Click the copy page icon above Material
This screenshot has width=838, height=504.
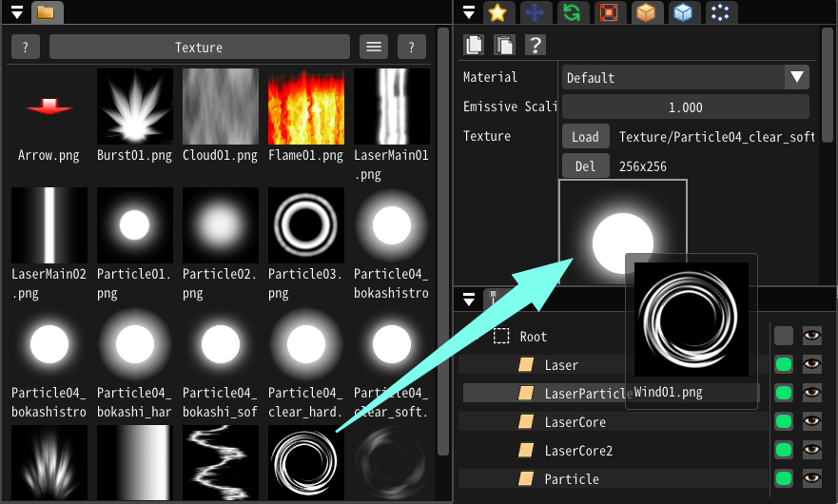475,45
